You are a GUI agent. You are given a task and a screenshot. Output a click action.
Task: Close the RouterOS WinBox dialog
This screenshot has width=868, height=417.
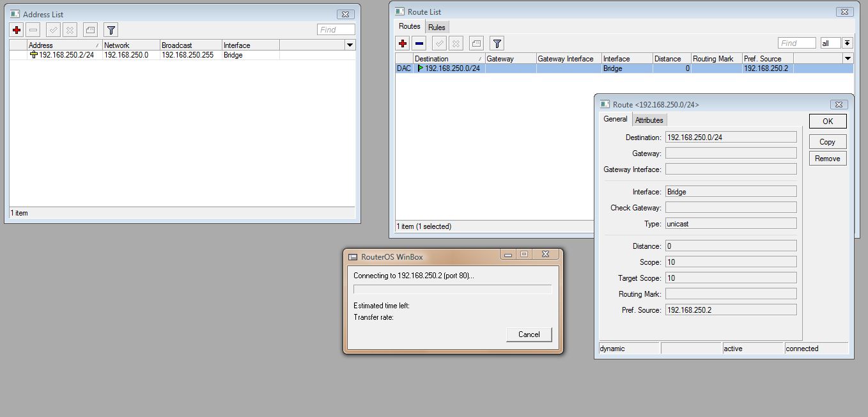click(545, 255)
